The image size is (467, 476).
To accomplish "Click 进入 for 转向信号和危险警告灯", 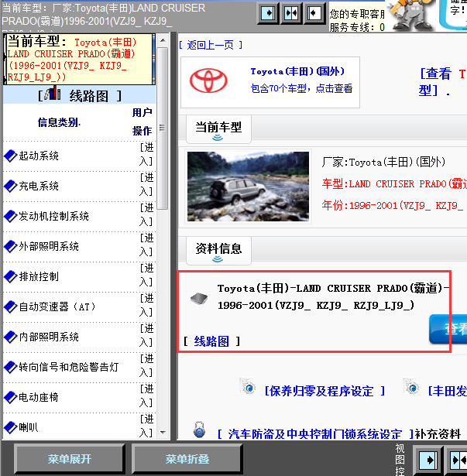I will (x=146, y=366).
